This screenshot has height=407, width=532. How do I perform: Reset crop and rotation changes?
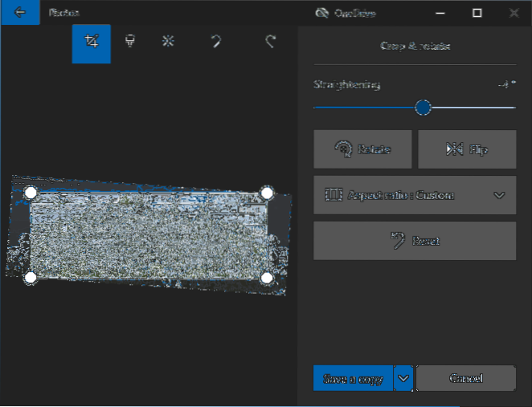pos(415,241)
